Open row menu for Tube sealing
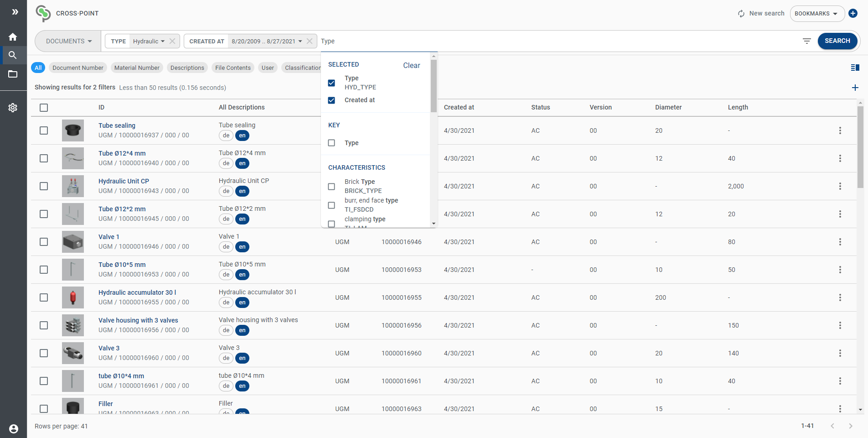This screenshot has height=438, width=868. click(840, 130)
